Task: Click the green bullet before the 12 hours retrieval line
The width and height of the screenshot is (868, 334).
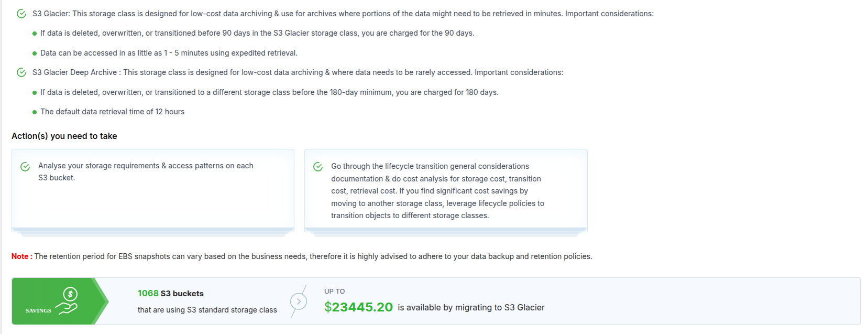Action: 35,112
